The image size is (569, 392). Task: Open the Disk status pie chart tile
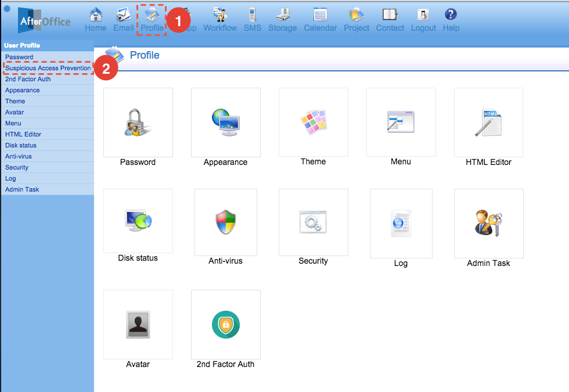click(138, 221)
